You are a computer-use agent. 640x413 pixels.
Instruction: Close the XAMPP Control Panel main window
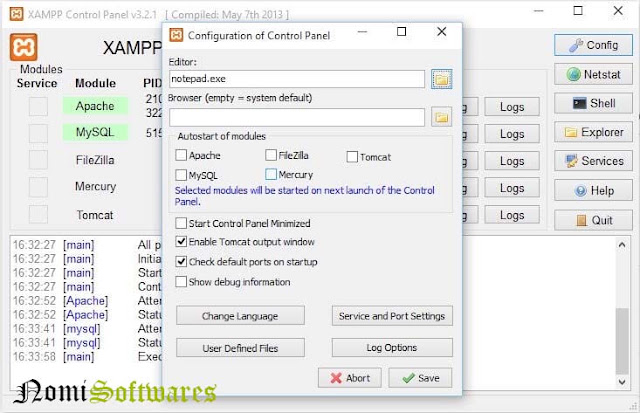(x=618, y=11)
